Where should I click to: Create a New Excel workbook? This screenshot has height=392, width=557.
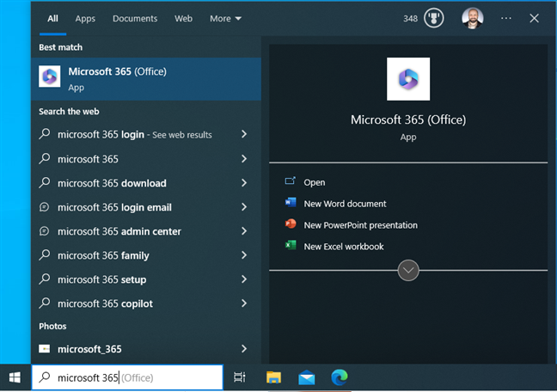coord(343,247)
